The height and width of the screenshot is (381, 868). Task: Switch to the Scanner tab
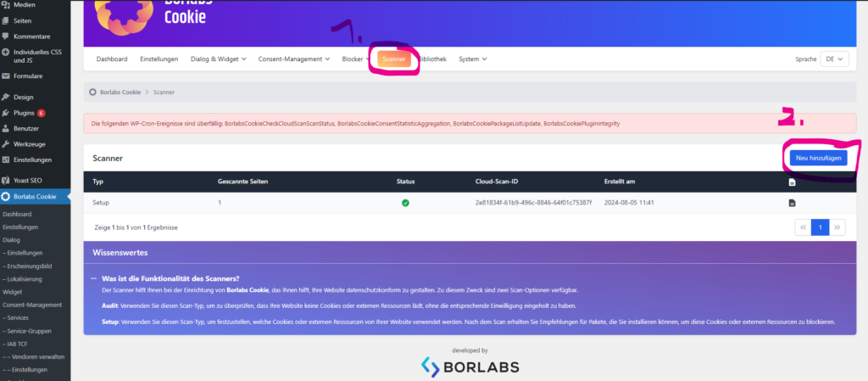[393, 59]
